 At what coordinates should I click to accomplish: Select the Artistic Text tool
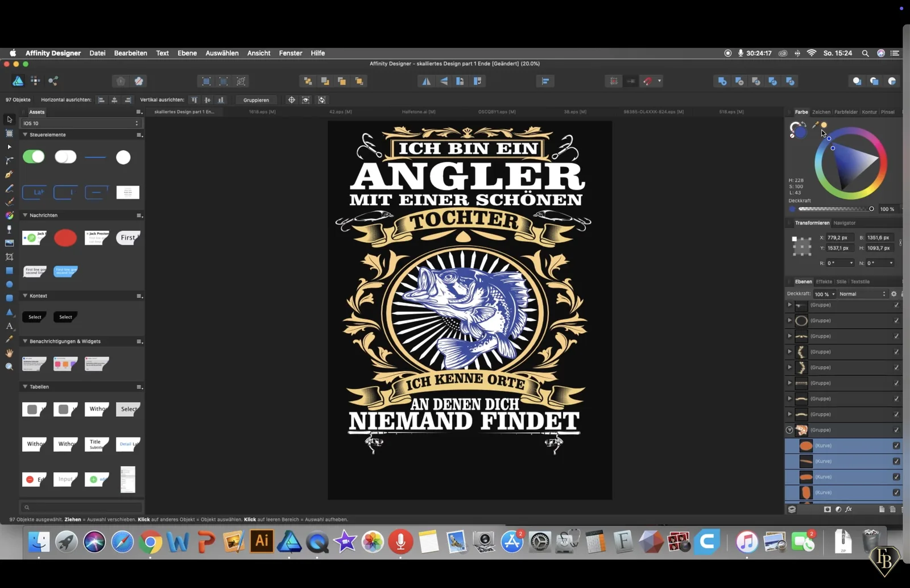pos(9,326)
